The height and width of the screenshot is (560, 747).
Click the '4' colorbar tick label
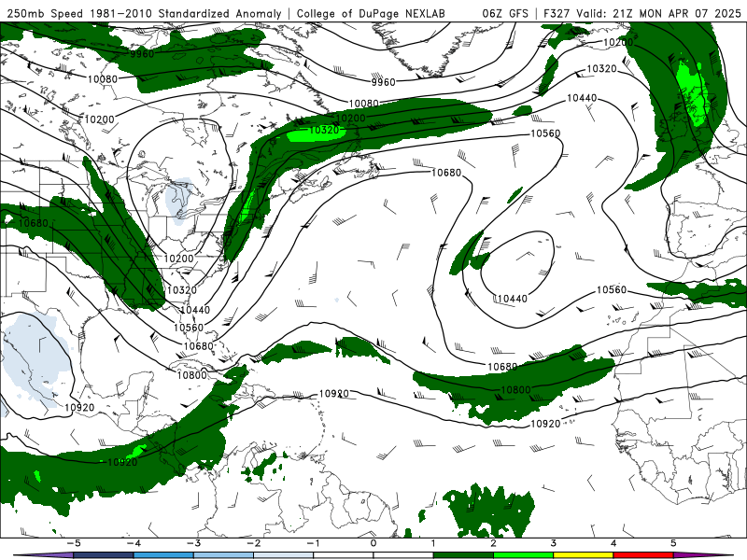point(613,543)
